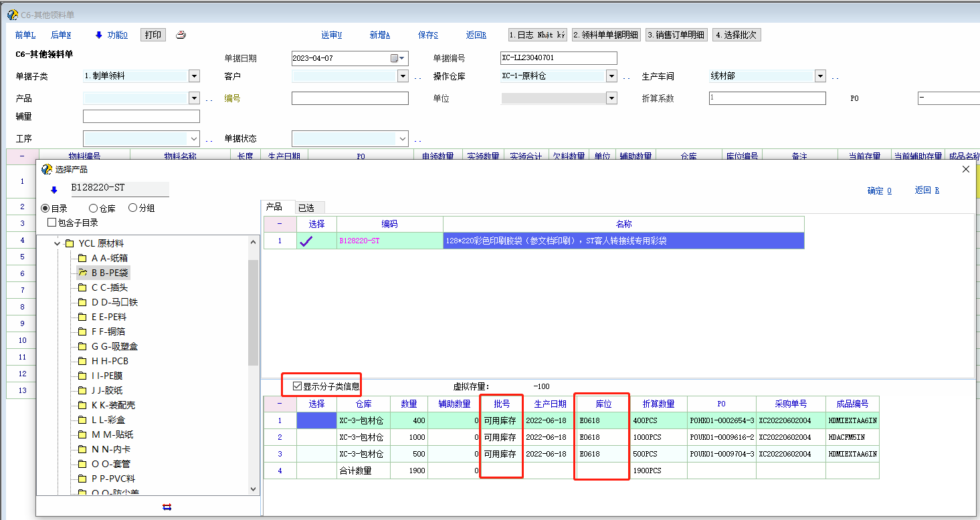This screenshot has height=520, width=980.
Task: Open the calendar picker for 单据日期
Action: click(395, 58)
